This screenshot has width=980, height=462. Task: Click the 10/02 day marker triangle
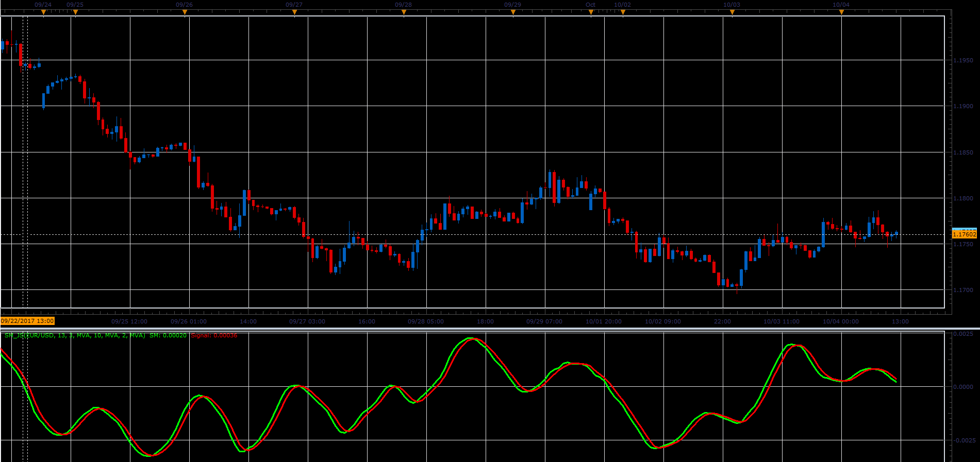click(x=623, y=12)
